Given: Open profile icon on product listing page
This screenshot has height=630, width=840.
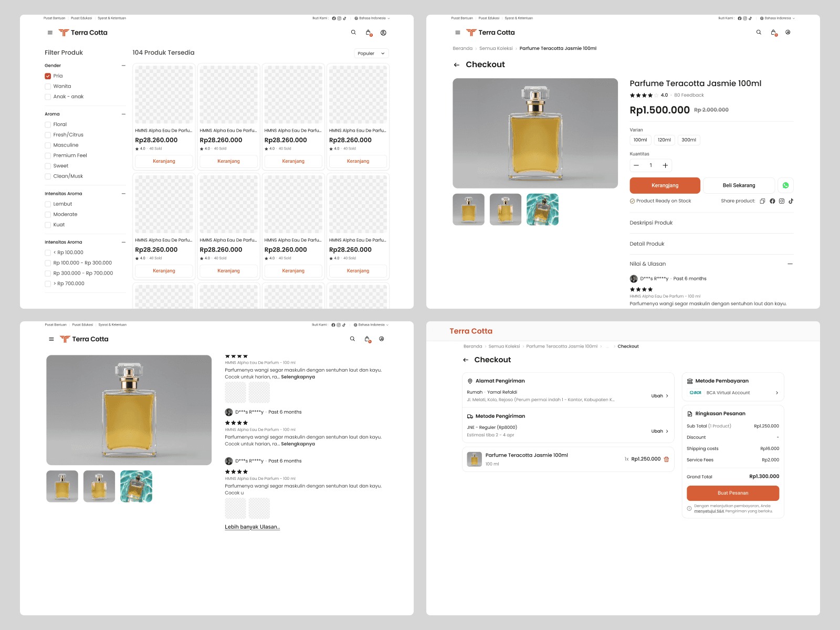Looking at the screenshot, I should (383, 33).
